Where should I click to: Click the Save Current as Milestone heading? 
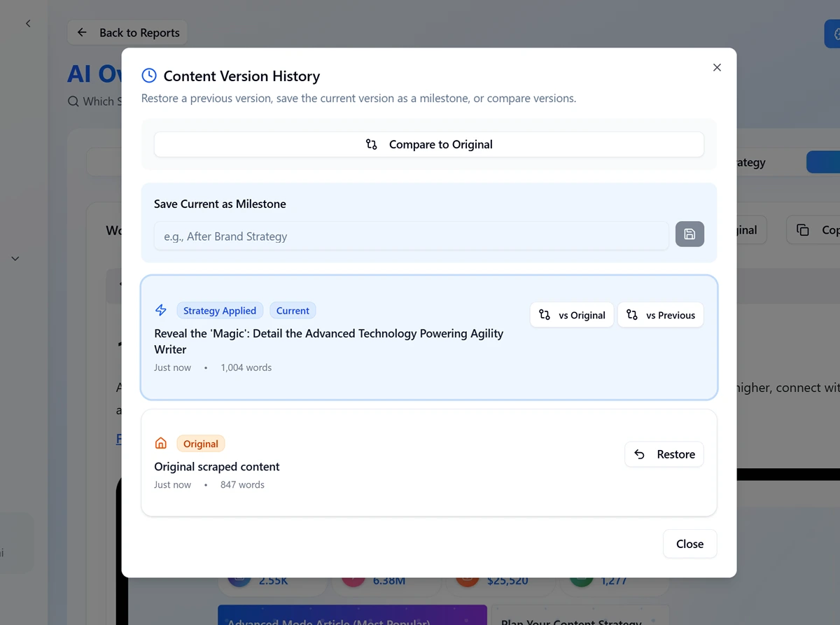click(x=220, y=204)
